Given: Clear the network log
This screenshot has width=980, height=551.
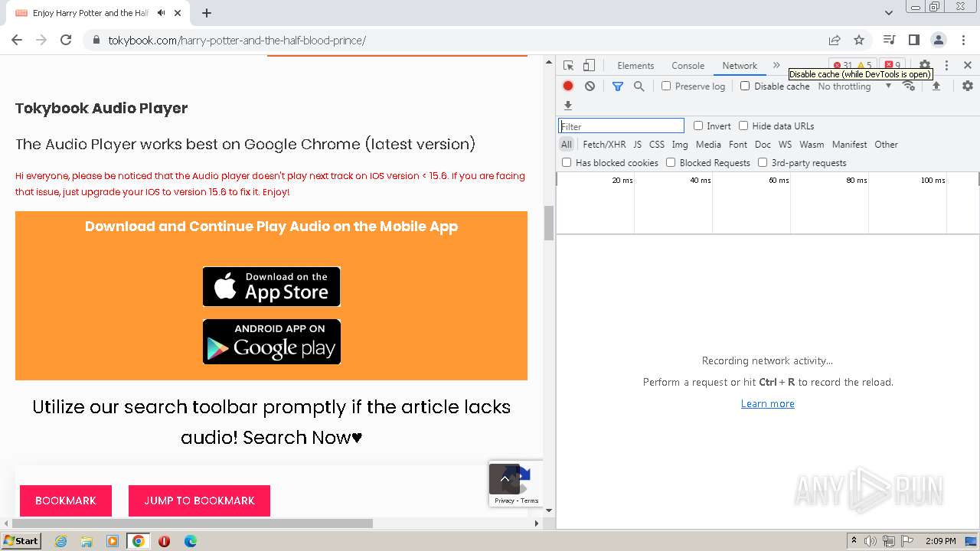Looking at the screenshot, I should click(590, 86).
